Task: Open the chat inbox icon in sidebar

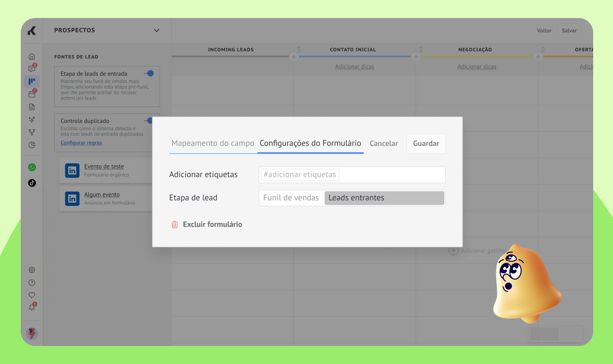Action: 32,69
